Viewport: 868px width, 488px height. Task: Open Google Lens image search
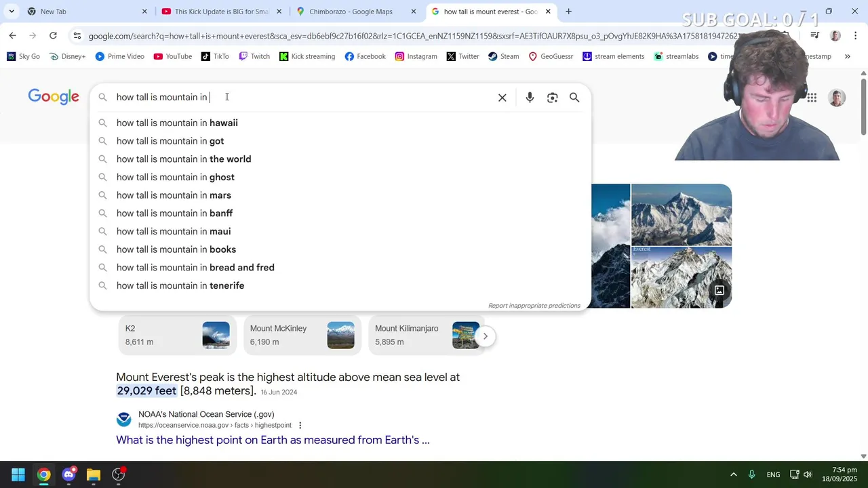(553, 98)
